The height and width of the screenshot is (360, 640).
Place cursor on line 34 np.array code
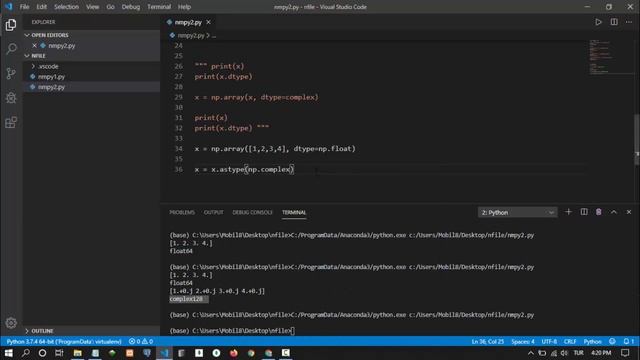pos(275,149)
